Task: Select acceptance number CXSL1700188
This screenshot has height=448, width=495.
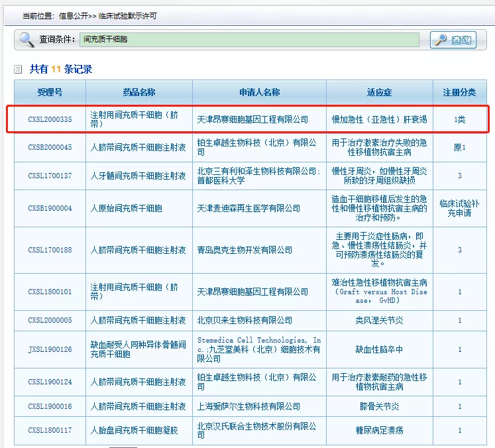Action: point(50,250)
